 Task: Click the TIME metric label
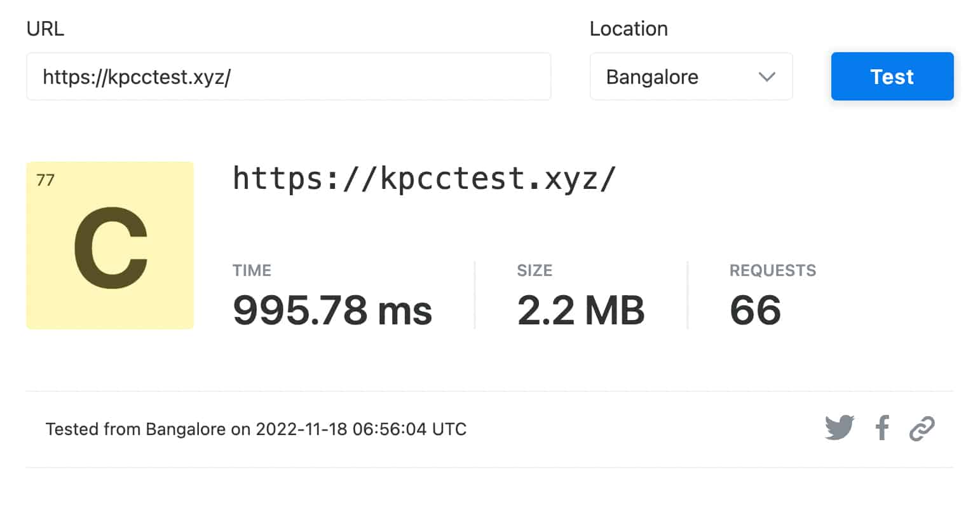click(252, 270)
